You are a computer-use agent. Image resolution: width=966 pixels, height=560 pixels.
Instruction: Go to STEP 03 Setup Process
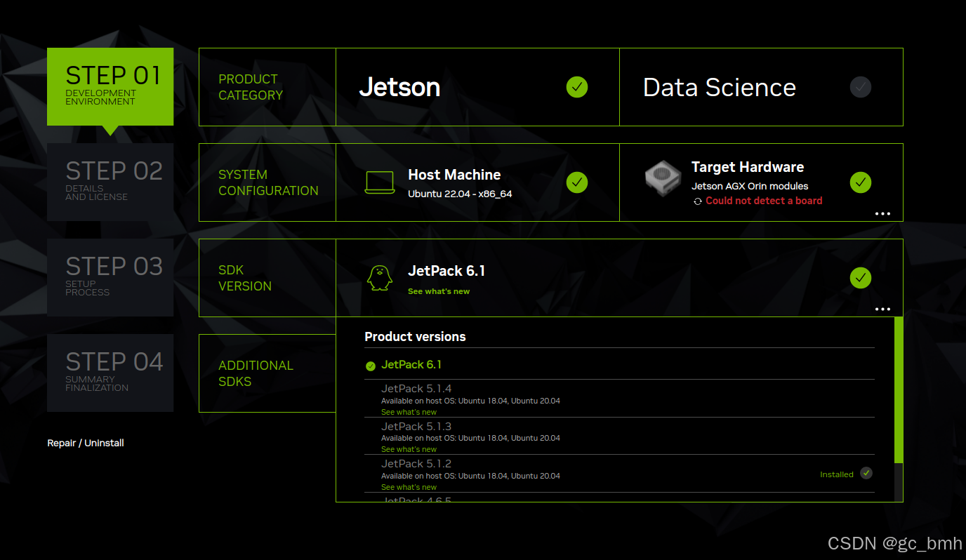110,277
